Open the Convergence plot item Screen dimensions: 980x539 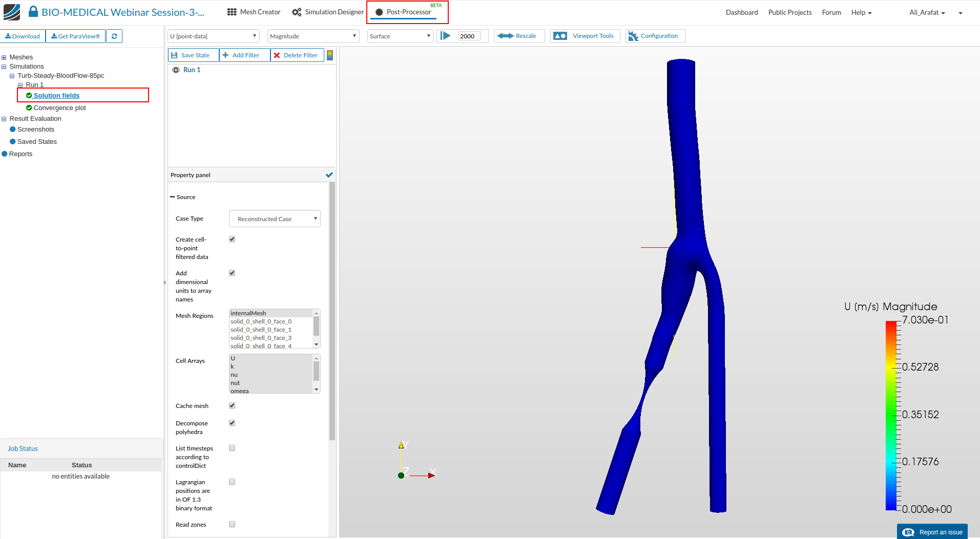[x=59, y=108]
